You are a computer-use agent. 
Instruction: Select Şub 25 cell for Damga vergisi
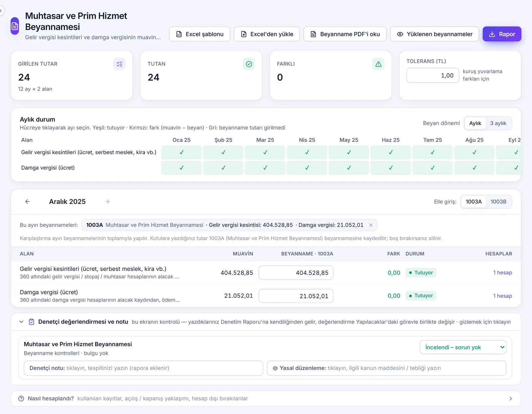tap(223, 168)
